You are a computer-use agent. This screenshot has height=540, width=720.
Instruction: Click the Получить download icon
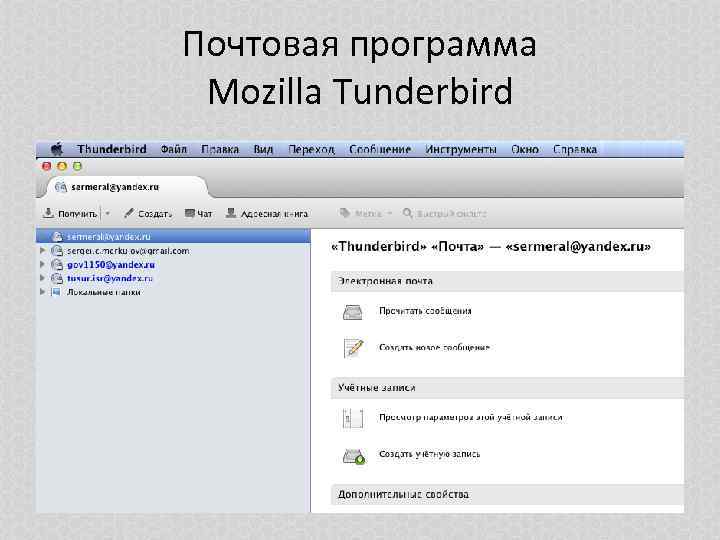pyautogui.click(x=48, y=213)
